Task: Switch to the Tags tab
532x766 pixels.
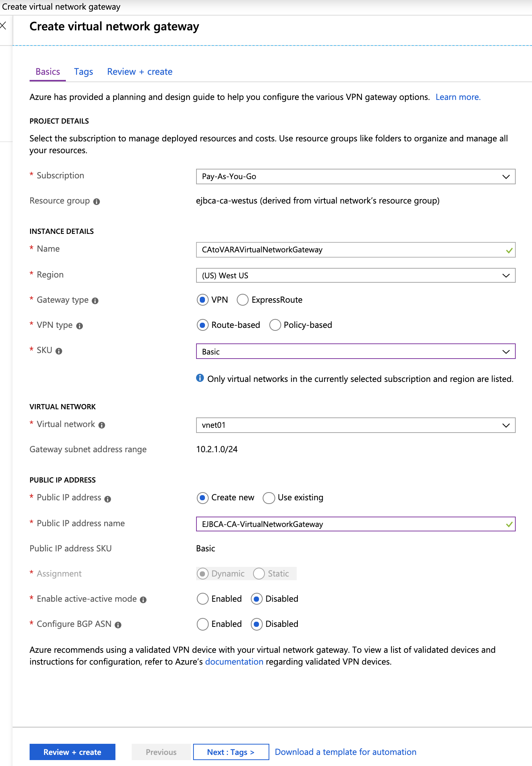Action: coord(84,72)
